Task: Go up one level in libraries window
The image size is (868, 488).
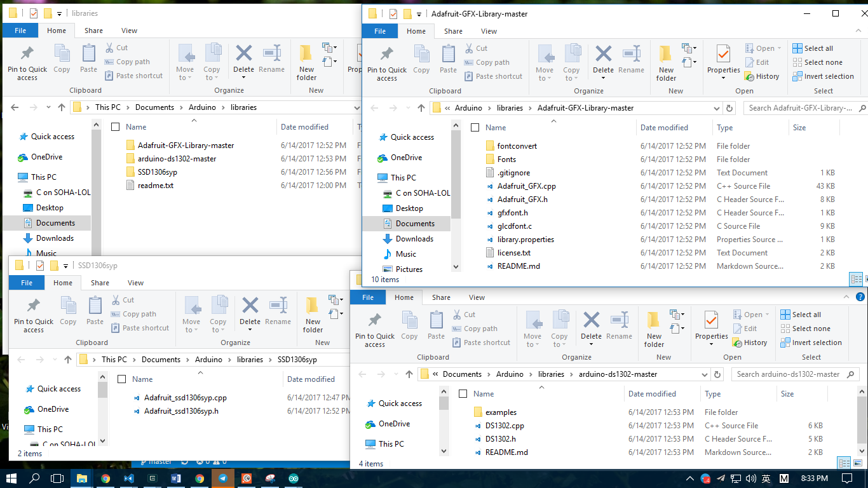Action: coord(62,107)
